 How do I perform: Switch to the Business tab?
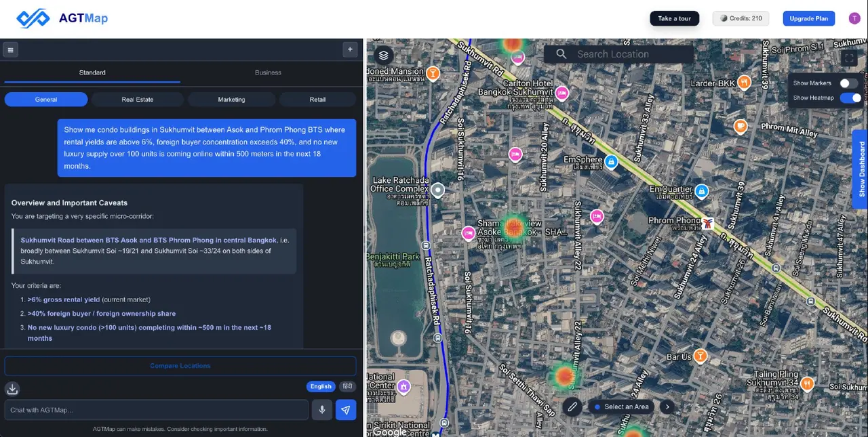tap(268, 72)
